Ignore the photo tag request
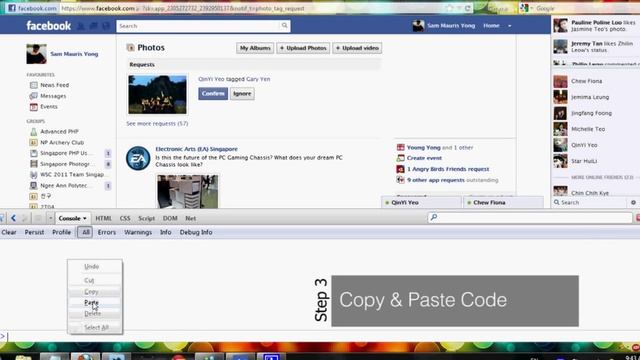The width and height of the screenshot is (640, 360). [x=242, y=93]
